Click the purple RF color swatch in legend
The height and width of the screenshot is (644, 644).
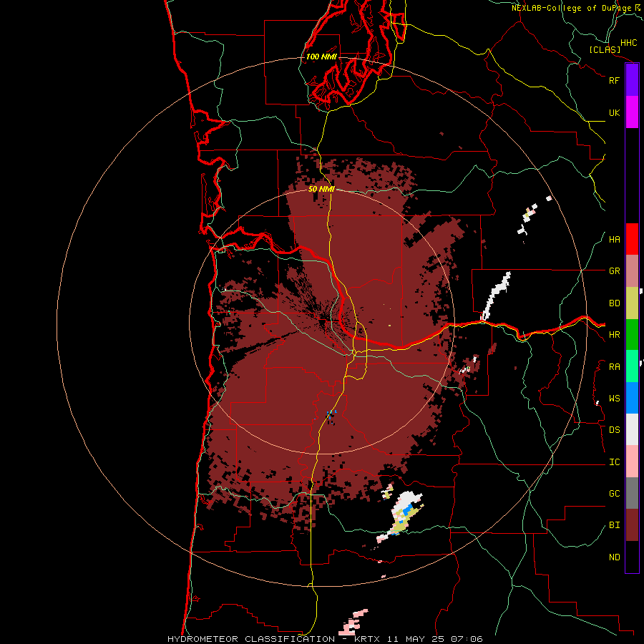[x=632, y=80]
